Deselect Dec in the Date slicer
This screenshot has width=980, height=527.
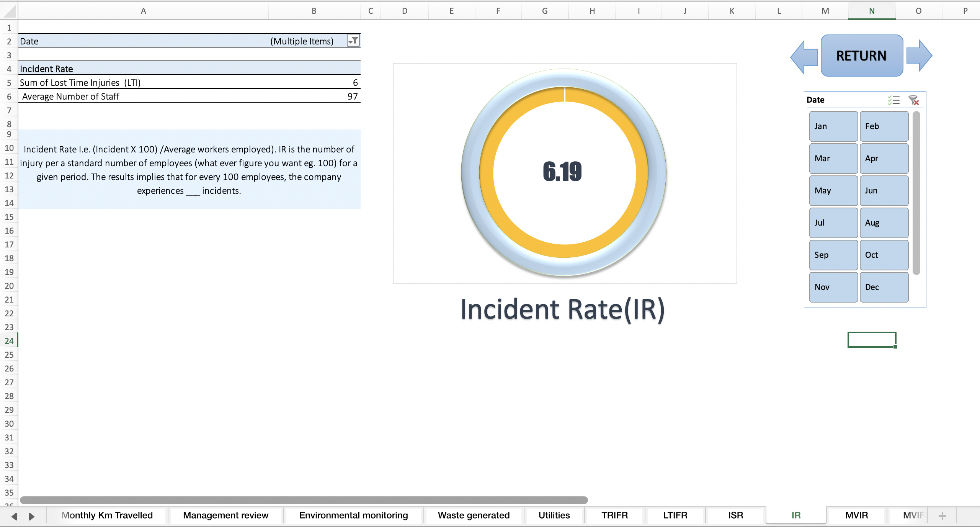pos(884,287)
